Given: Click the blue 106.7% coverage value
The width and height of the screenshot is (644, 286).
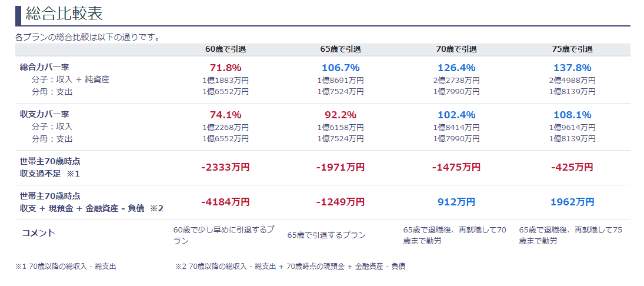Looking at the screenshot, I should 341,68.
